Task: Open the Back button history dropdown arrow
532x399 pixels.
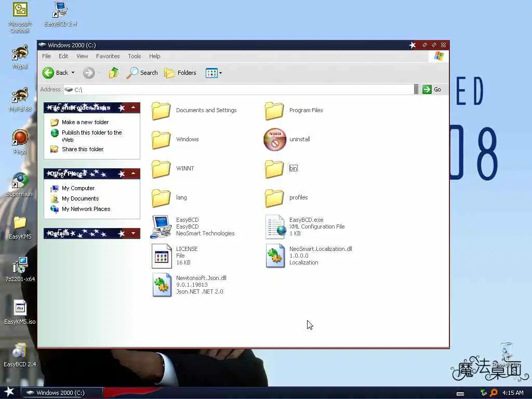Action: click(x=73, y=73)
